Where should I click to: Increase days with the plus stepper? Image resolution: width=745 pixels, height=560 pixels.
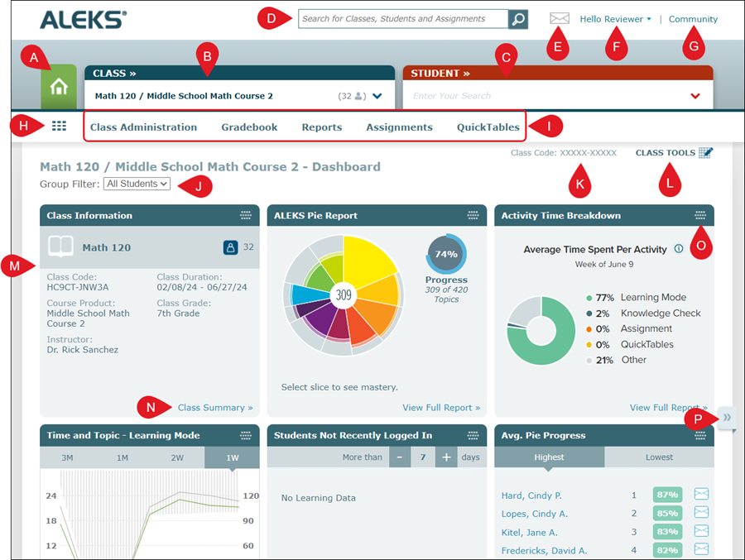[446, 457]
